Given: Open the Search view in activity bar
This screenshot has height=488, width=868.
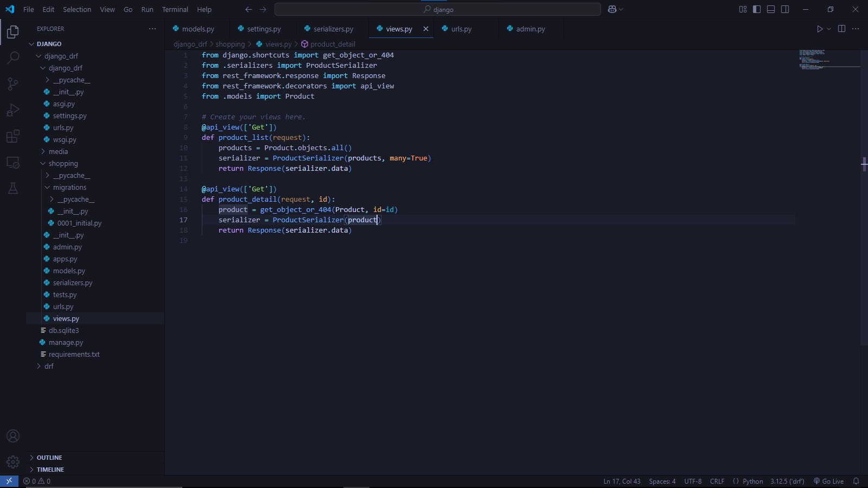Looking at the screenshot, I should pos(13,57).
